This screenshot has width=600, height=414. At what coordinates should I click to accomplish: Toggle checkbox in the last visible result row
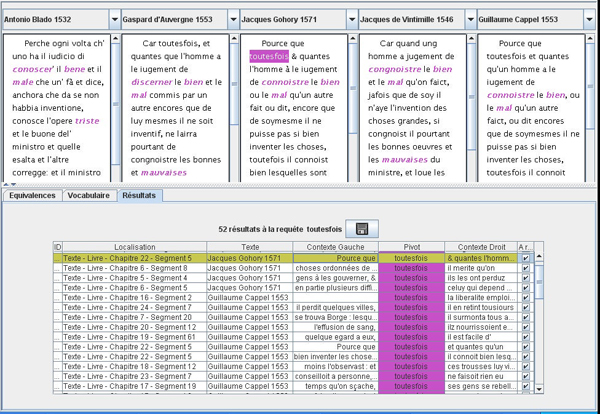coord(526,386)
